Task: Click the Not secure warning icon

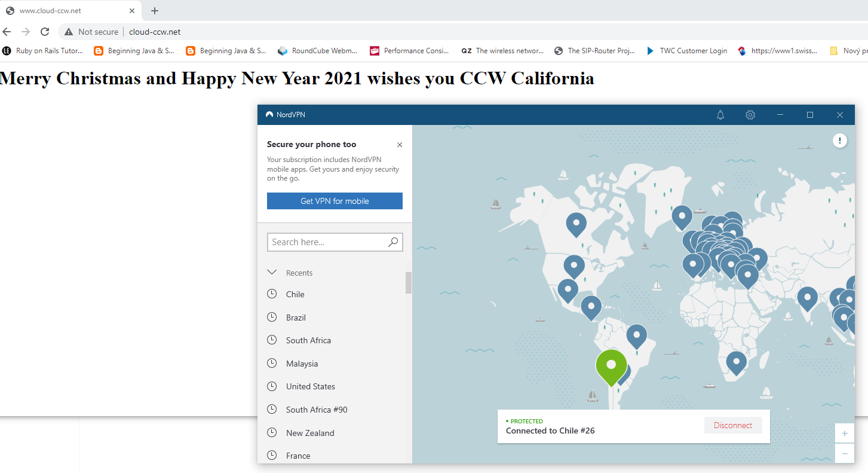Action: (69, 32)
